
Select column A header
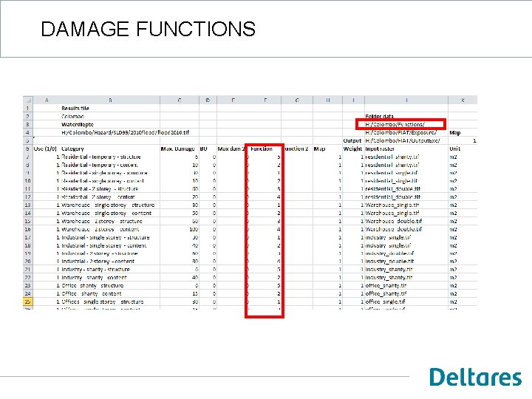[47, 100]
